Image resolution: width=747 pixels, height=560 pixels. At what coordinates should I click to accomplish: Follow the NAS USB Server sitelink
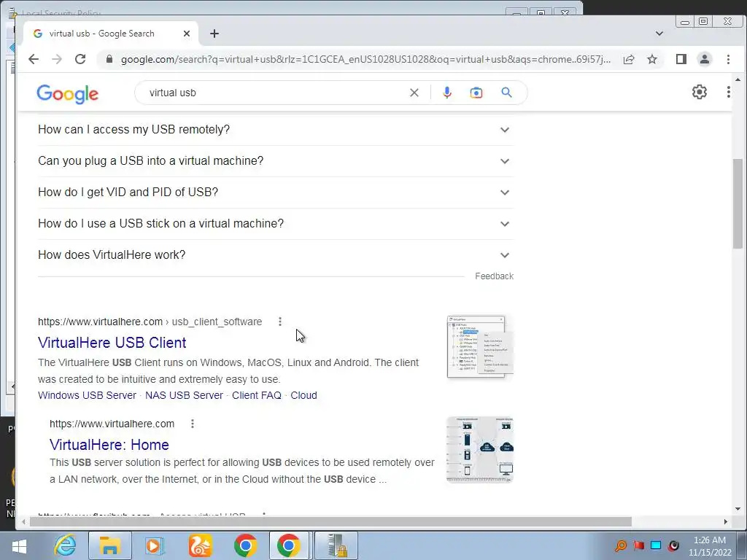coord(184,395)
